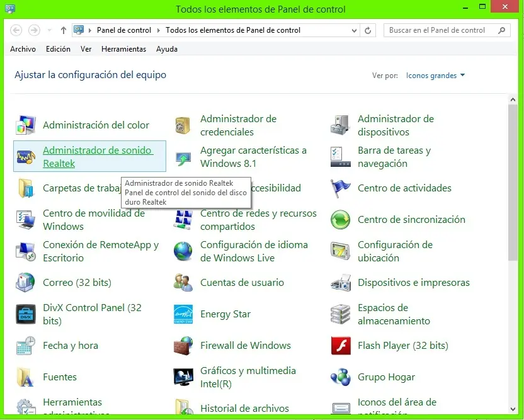The image size is (524, 420).
Task: Open the Dispositivos e impresoras link
Action: [x=413, y=282]
